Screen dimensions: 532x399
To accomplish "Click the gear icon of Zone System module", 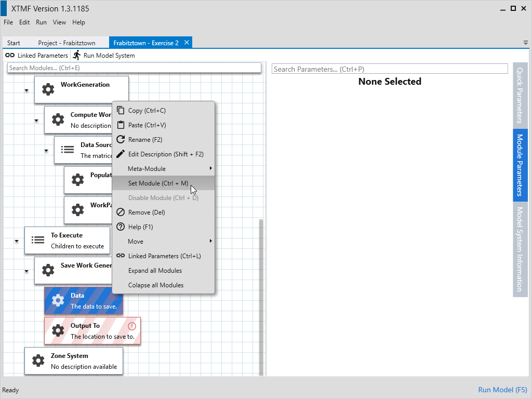I will click(38, 361).
